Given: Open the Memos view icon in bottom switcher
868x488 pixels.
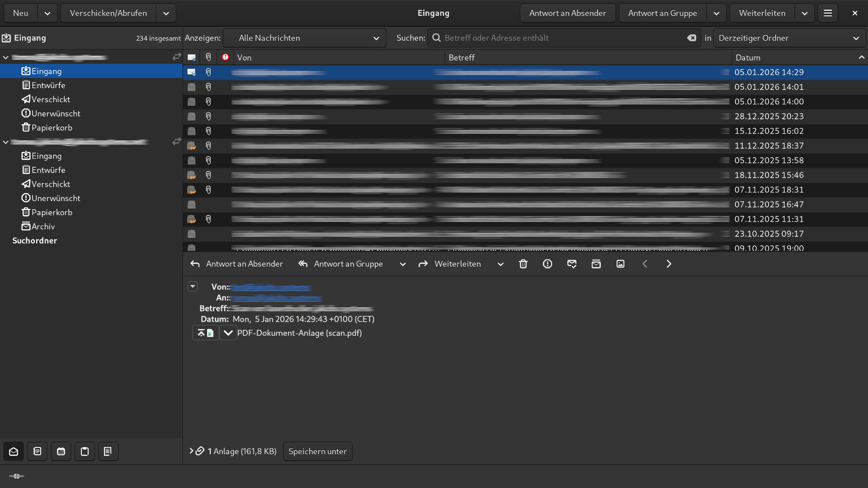Looking at the screenshot, I should (x=108, y=451).
